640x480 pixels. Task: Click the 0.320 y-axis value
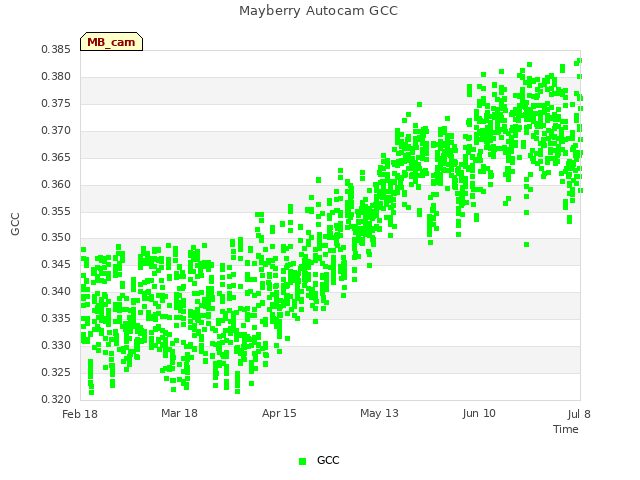56,399
